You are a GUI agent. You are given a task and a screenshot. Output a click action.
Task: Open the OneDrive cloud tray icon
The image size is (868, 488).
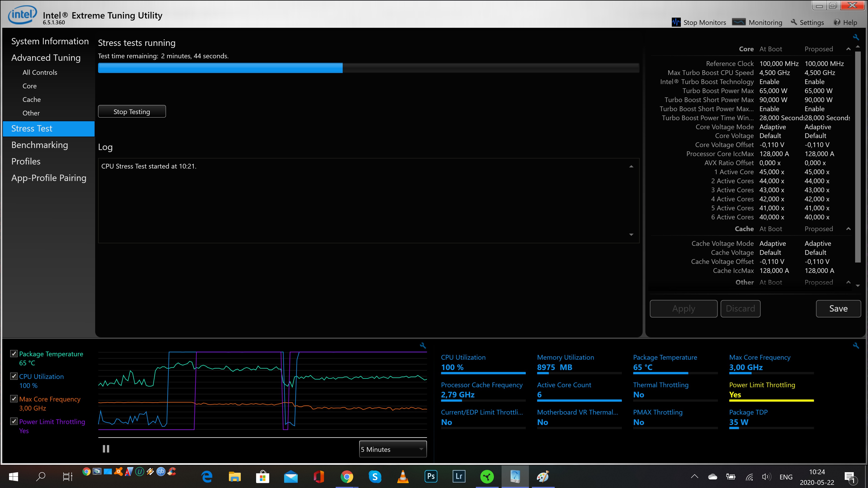[x=713, y=476]
